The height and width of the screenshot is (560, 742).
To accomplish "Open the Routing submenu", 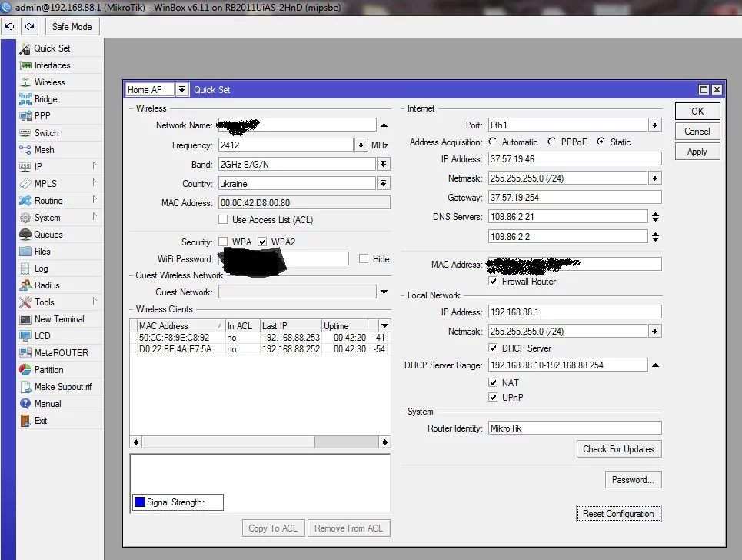I will [48, 201].
